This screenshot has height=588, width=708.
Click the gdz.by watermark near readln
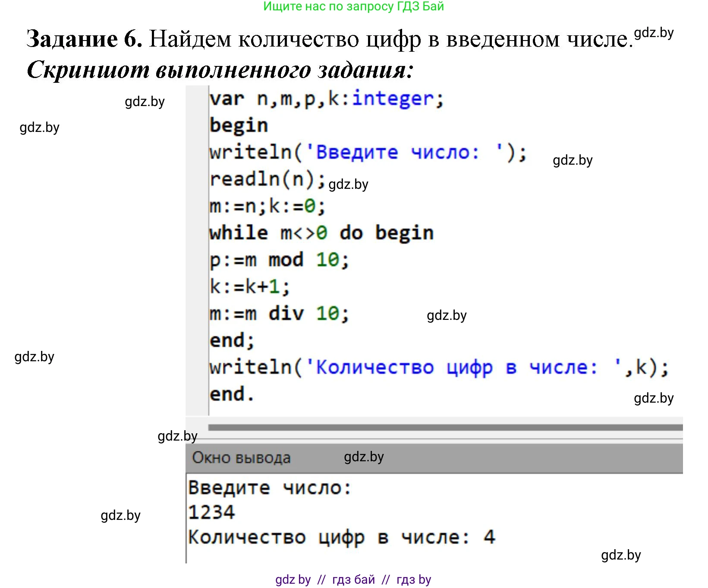click(x=348, y=185)
